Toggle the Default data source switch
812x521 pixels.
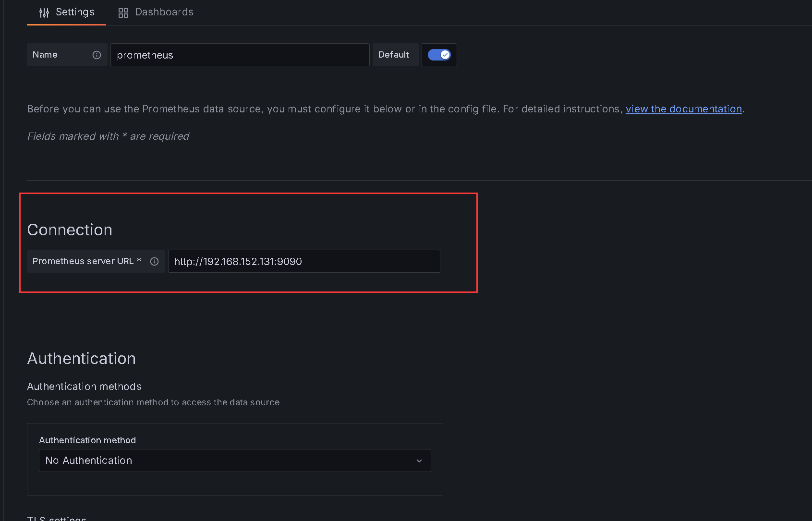point(439,55)
